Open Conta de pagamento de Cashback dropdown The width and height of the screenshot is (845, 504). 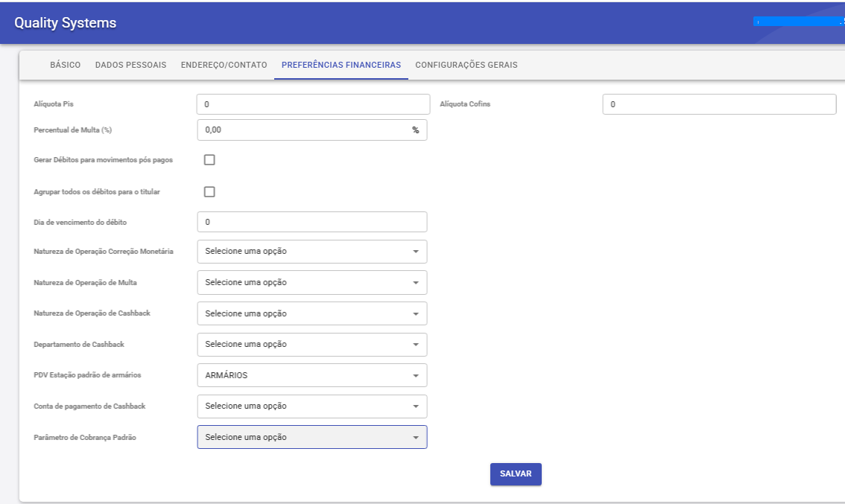[311, 406]
